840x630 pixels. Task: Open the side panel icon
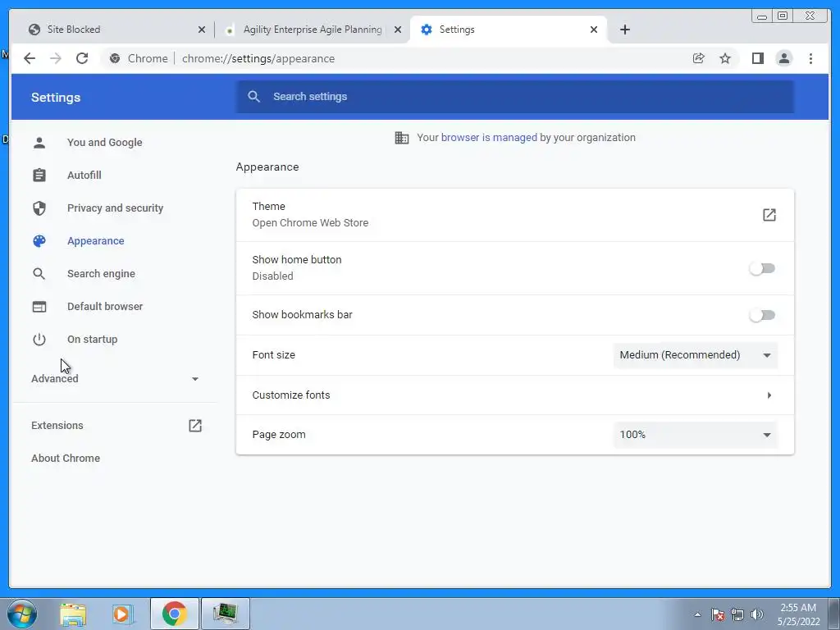coord(757,58)
